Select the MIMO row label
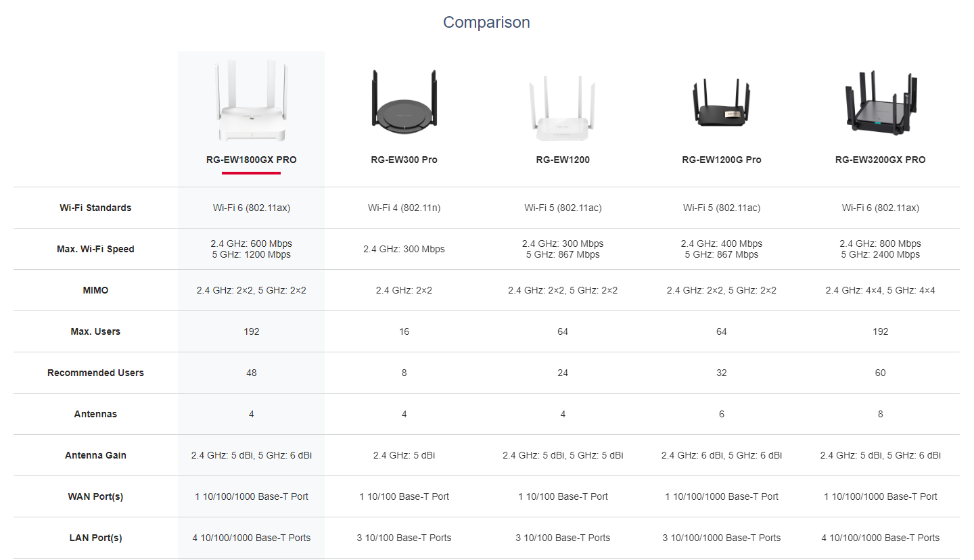Image resolution: width=974 pixels, height=560 pixels. click(95, 290)
